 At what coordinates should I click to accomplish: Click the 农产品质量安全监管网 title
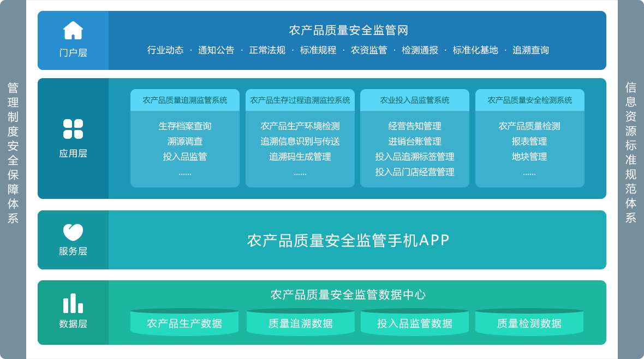coord(348,30)
